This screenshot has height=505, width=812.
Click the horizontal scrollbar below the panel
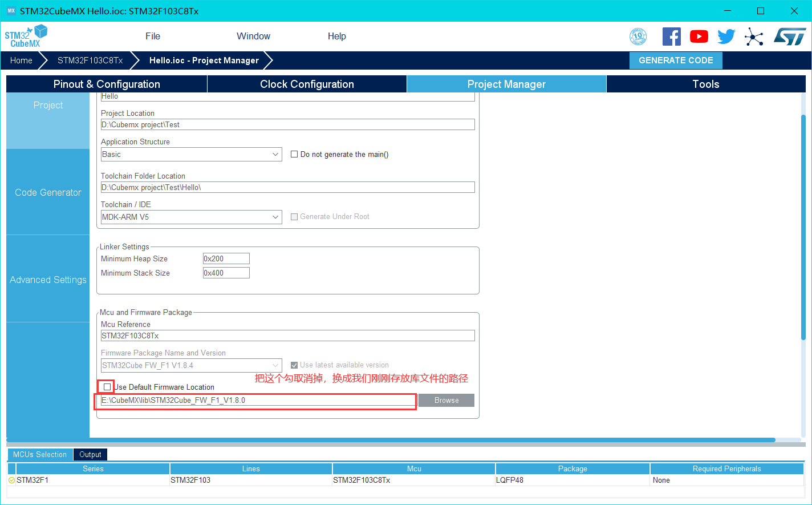click(x=391, y=440)
